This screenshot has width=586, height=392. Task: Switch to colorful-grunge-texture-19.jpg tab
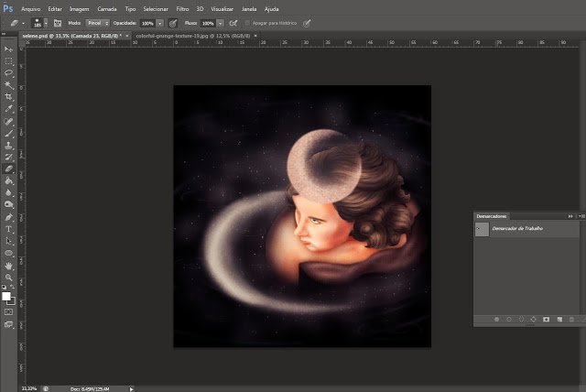tap(193, 36)
